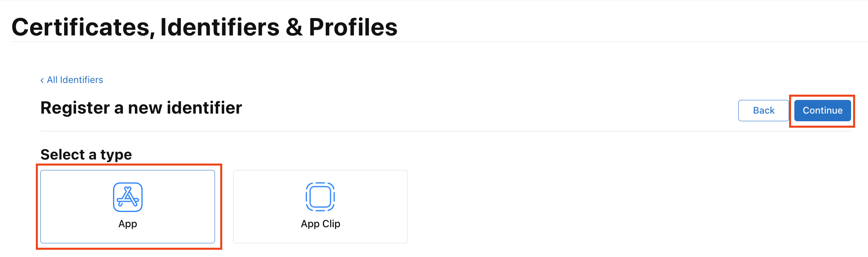Select the App Clip identifier type card
The image size is (868, 257).
point(320,207)
